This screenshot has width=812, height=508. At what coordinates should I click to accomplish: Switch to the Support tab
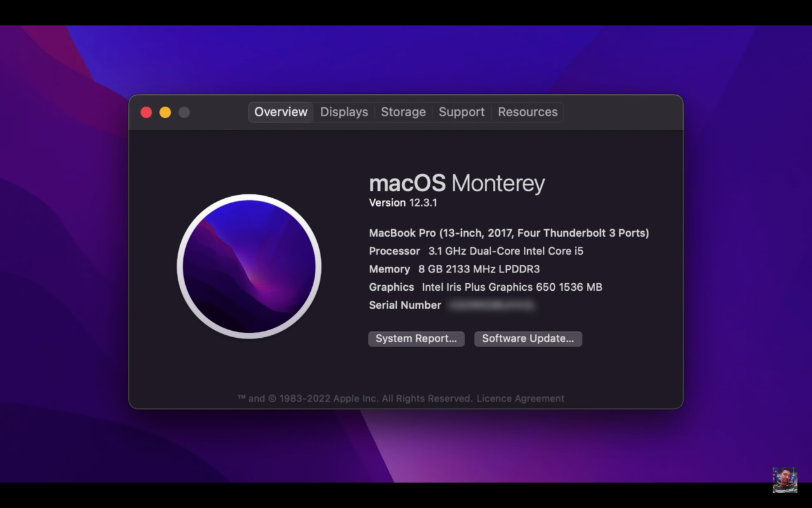point(461,112)
